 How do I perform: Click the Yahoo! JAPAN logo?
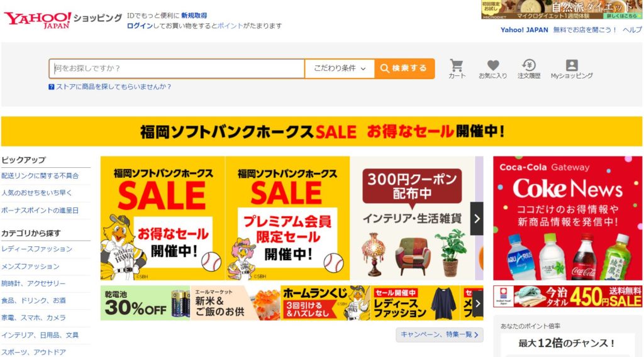(38, 20)
